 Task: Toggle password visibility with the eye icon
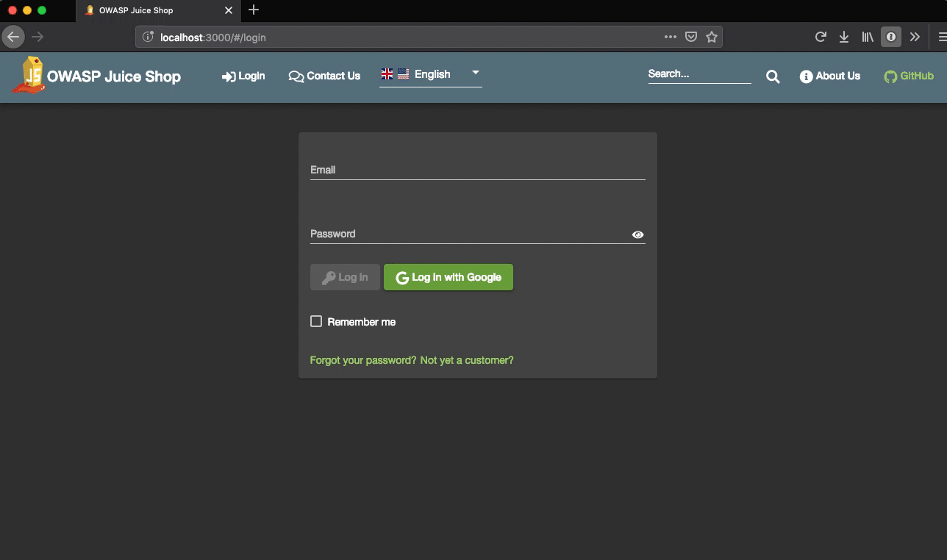tap(637, 234)
